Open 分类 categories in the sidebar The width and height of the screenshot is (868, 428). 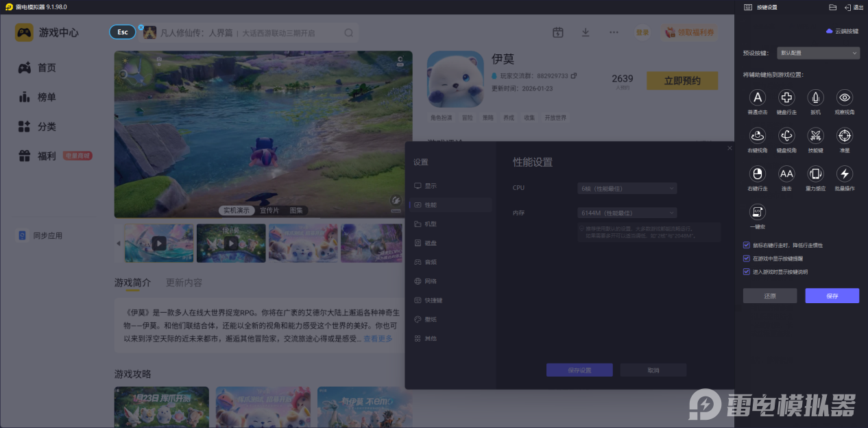(x=38, y=127)
